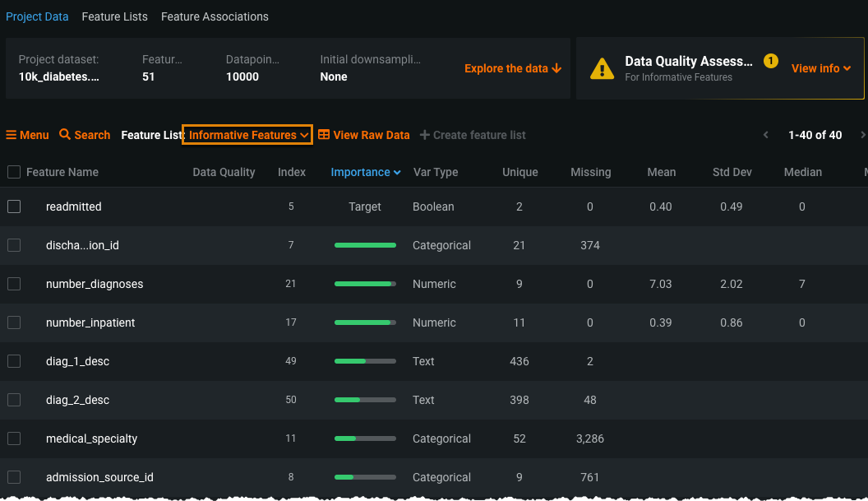Go to previous page arrow
This screenshot has height=501, width=868.
(x=766, y=135)
